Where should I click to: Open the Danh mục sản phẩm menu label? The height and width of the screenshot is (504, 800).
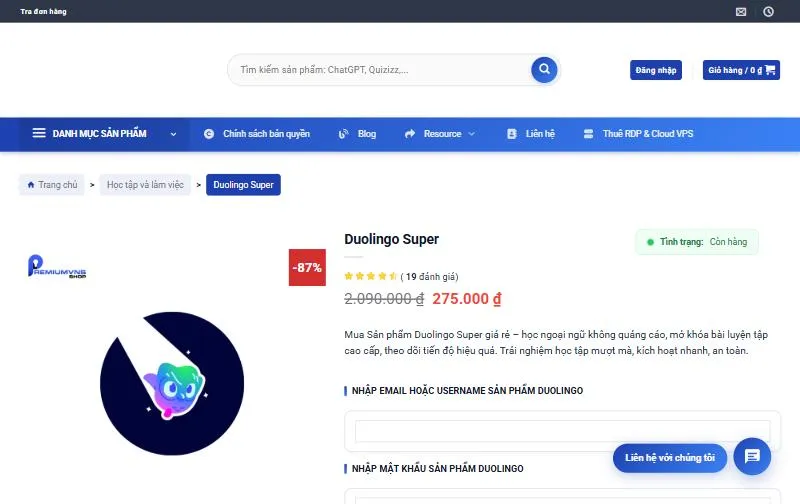[99, 134]
